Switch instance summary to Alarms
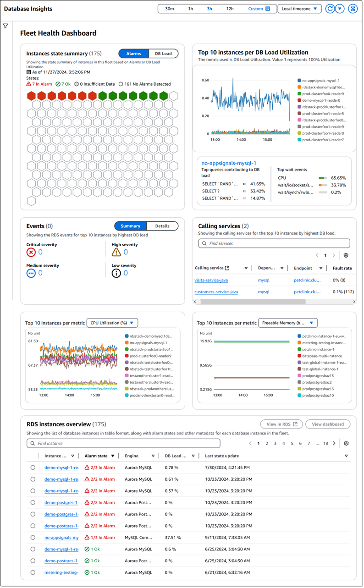This screenshot has width=364, height=588. pos(133,54)
